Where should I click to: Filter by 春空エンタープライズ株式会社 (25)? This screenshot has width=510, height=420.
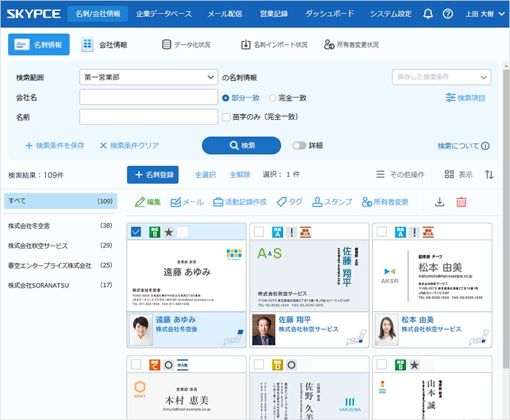[x=60, y=266]
